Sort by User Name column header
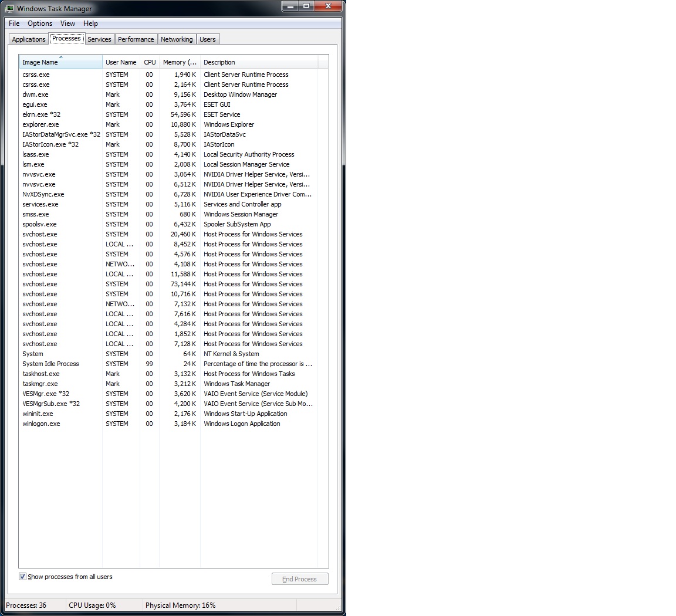 [x=121, y=62]
